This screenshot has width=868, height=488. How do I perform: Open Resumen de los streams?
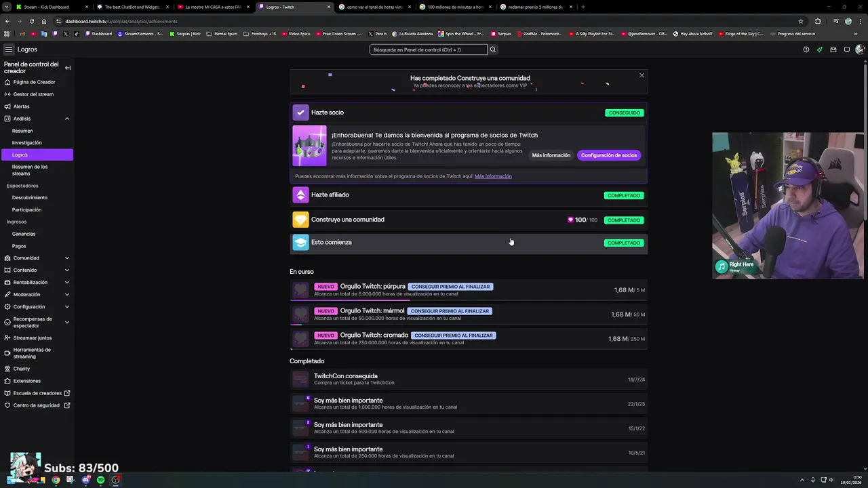(37, 170)
